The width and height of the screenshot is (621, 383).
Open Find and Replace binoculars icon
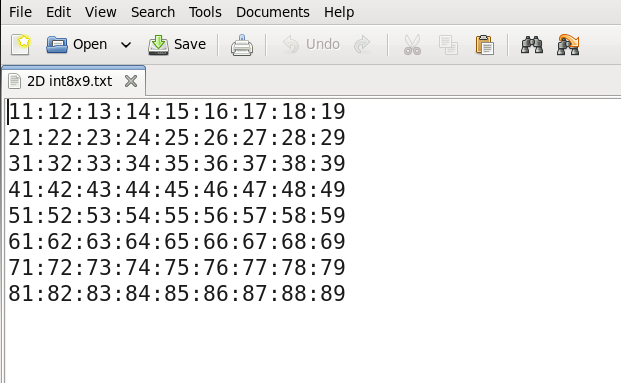(568, 45)
